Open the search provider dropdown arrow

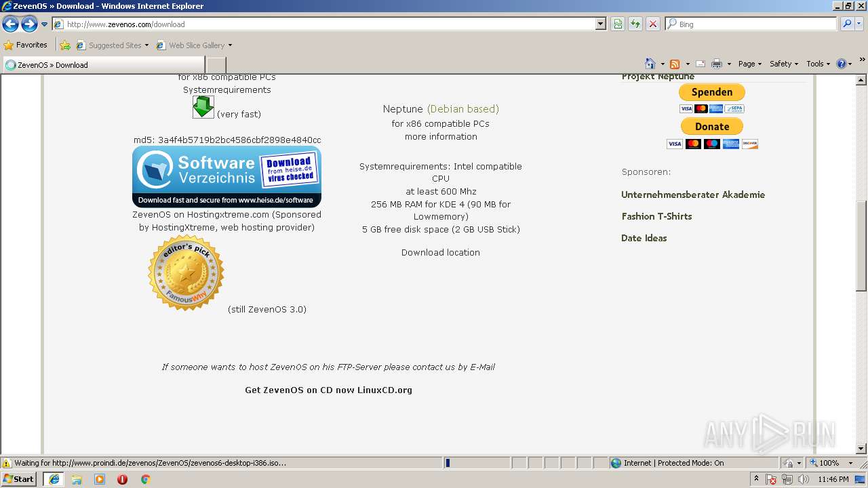[859, 24]
